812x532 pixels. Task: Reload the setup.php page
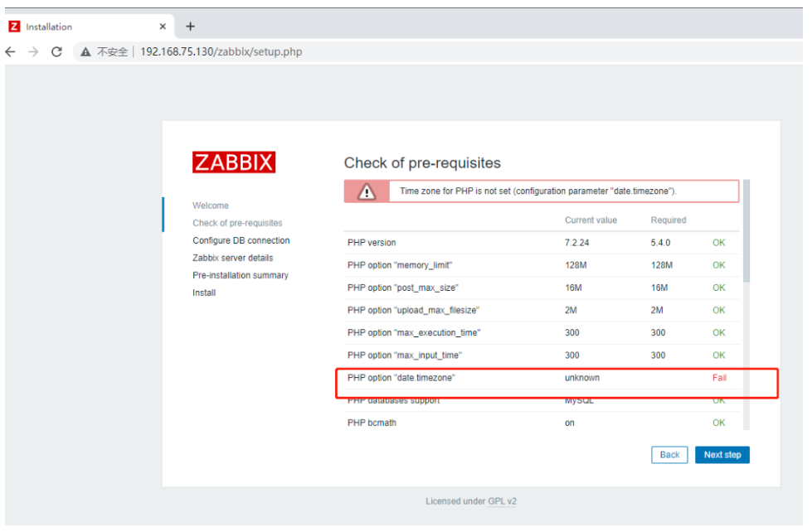click(56, 51)
